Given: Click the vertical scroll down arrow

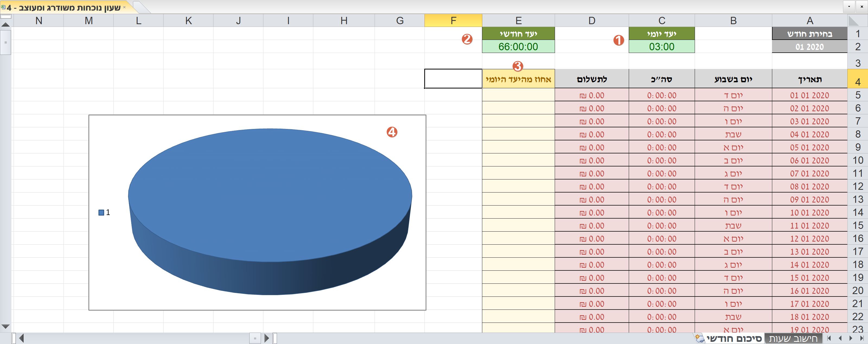Looking at the screenshot, I should [5, 326].
